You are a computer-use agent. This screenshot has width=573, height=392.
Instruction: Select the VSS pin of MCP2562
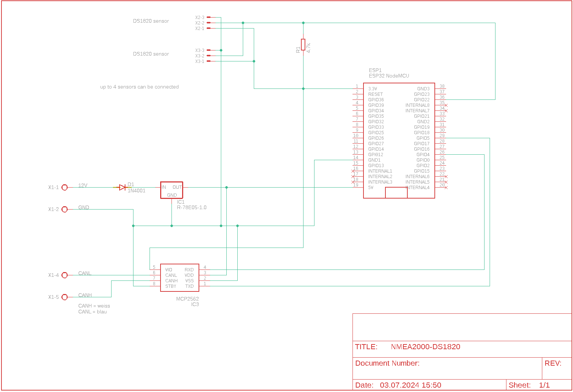tap(189, 281)
